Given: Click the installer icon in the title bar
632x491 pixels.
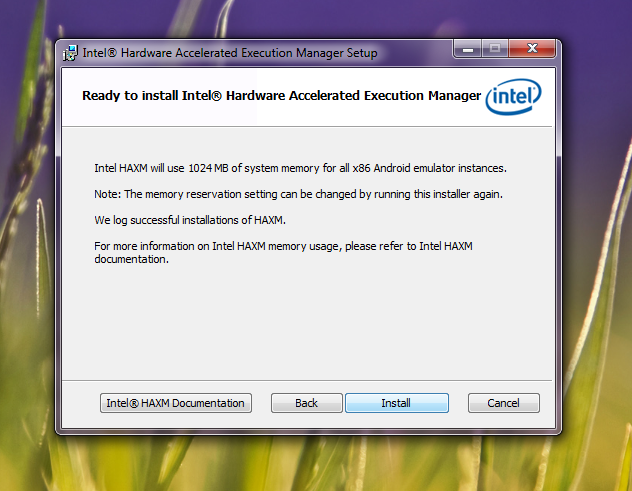Looking at the screenshot, I should tap(70, 53).
